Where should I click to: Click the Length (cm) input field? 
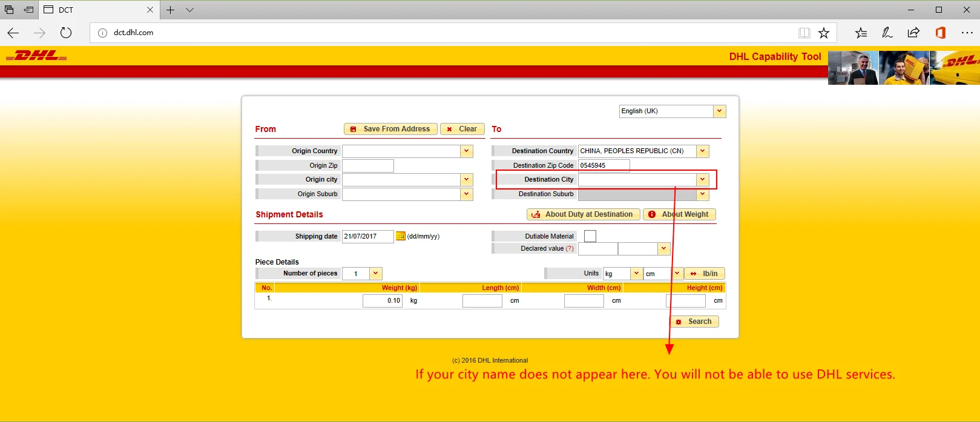point(482,301)
